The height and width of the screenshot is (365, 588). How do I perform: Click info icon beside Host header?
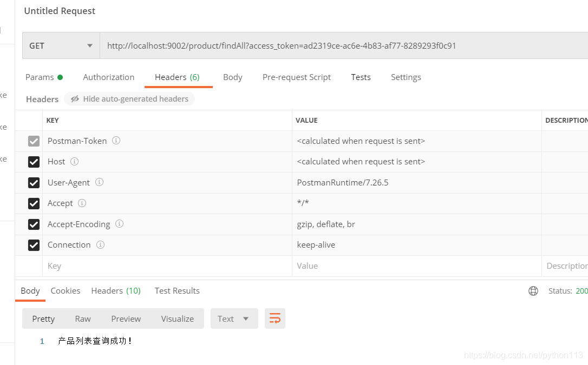click(x=75, y=161)
